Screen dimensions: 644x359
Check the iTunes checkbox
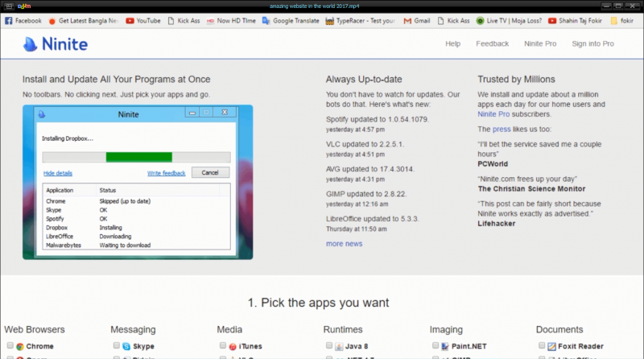coord(223,345)
